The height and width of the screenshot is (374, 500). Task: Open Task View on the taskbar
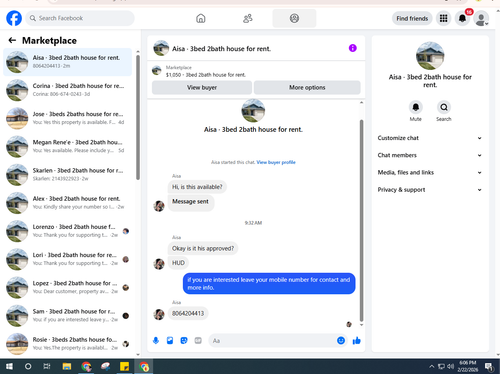(x=47, y=366)
